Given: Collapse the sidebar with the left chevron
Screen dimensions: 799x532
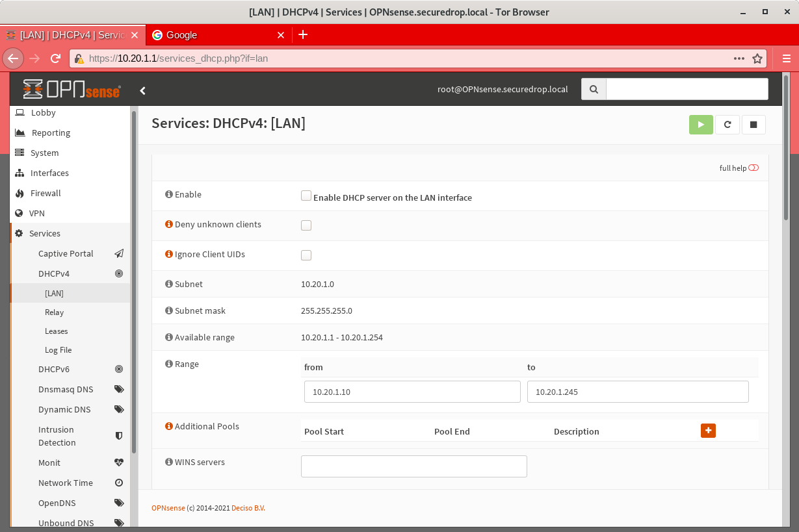Looking at the screenshot, I should [x=142, y=90].
